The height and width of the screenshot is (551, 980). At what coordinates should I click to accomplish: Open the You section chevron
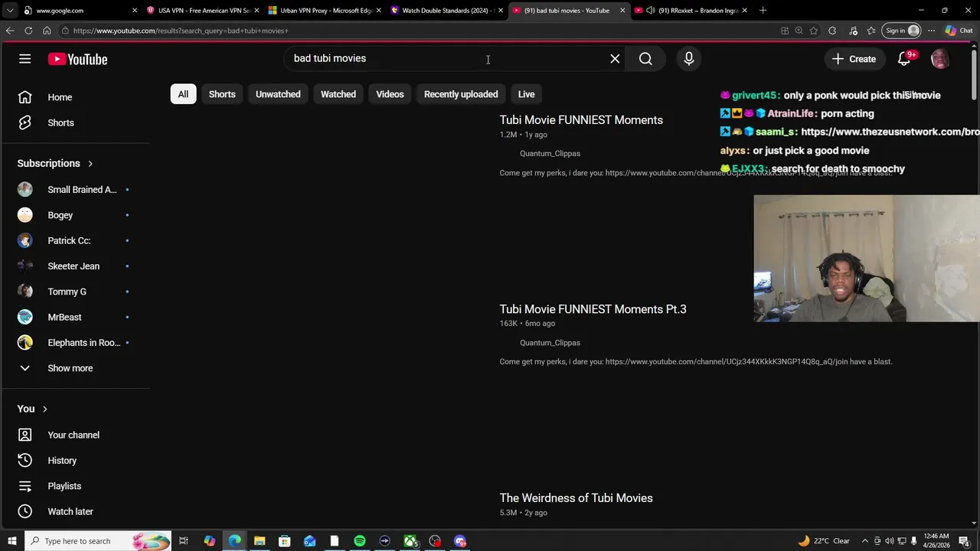pyautogui.click(x=44, y=409)
